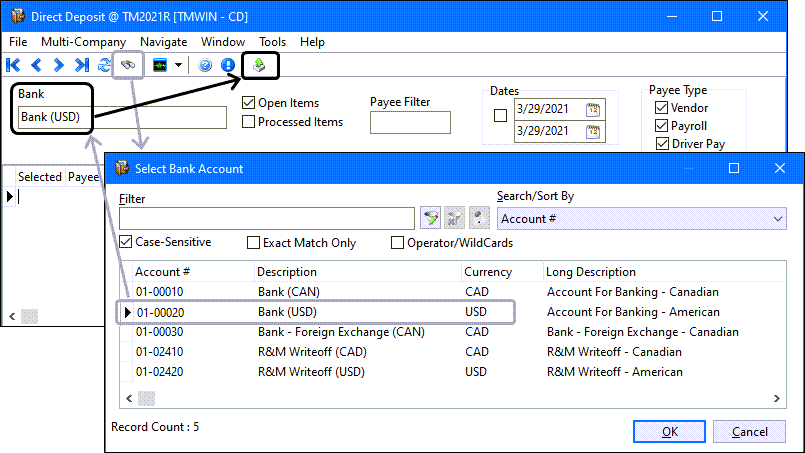
Task: Click the Cancel button
Action: 750,431
